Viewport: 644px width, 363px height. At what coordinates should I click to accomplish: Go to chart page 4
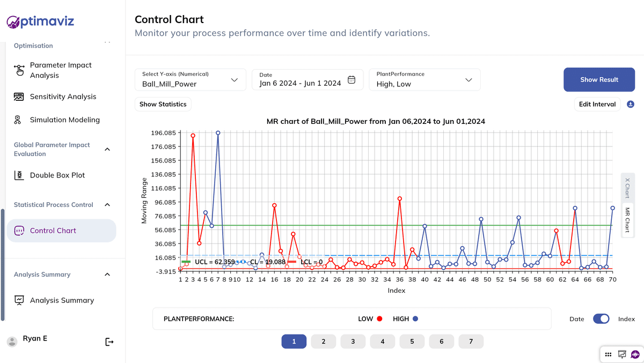[382, 342]
